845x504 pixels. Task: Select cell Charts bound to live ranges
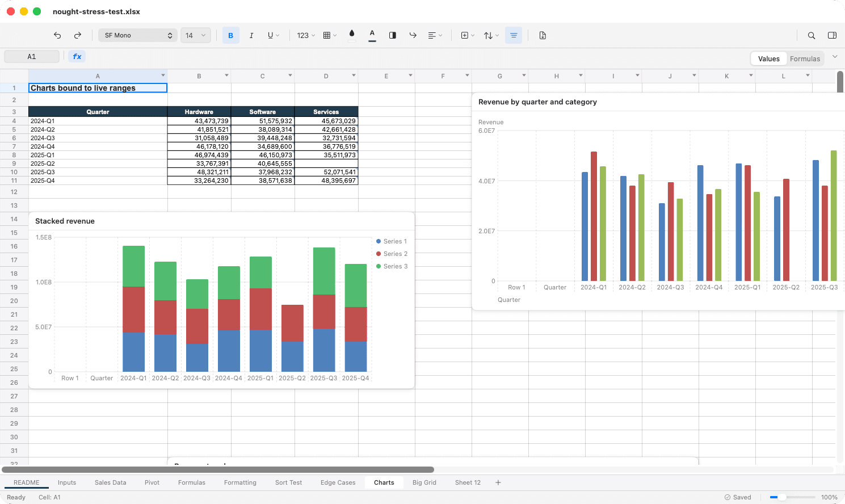pyautogui.click(x=98, y=88)
